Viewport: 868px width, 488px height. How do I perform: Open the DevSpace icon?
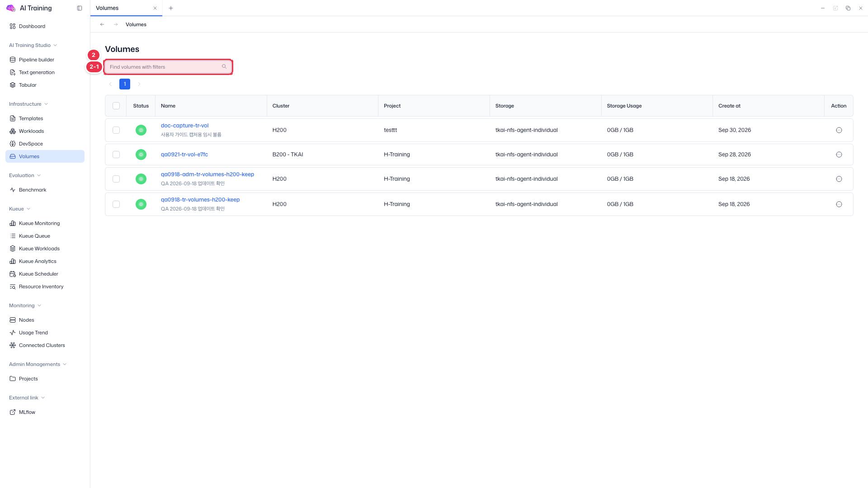click(13, 144)
